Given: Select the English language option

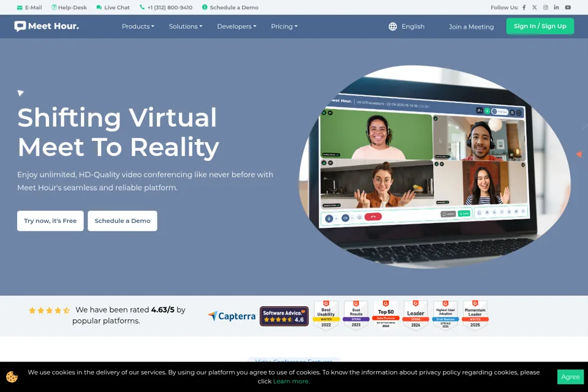Looking at the screenshot, I should [413, 26].
